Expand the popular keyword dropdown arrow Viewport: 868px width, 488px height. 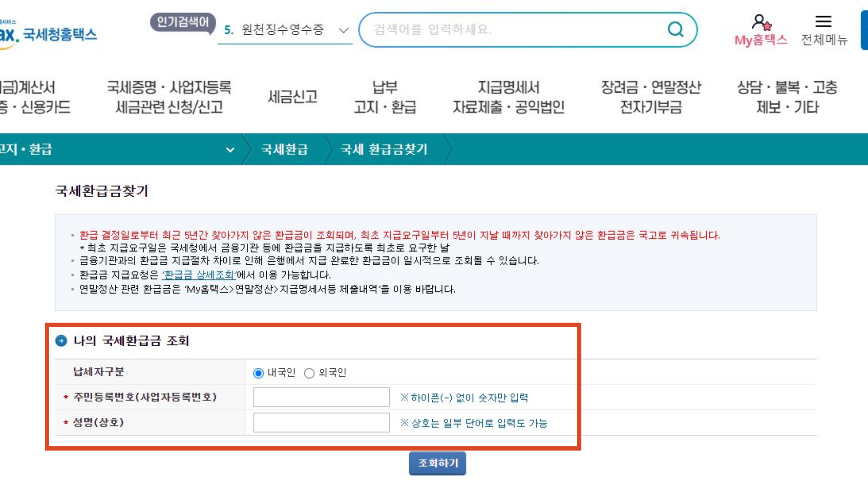pos(343,31)
